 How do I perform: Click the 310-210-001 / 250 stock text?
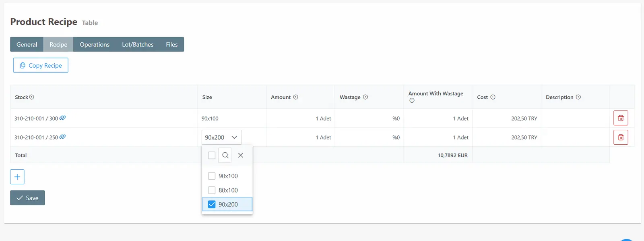[36, 137]
